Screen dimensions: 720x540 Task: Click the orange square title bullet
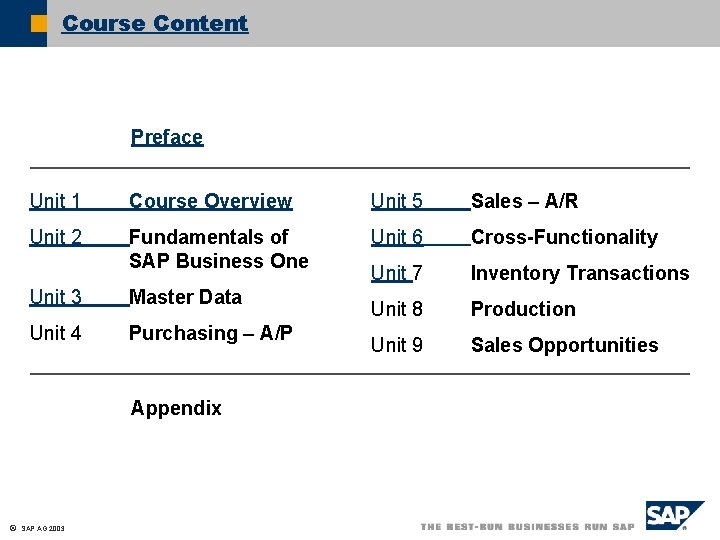pos(38,23)
